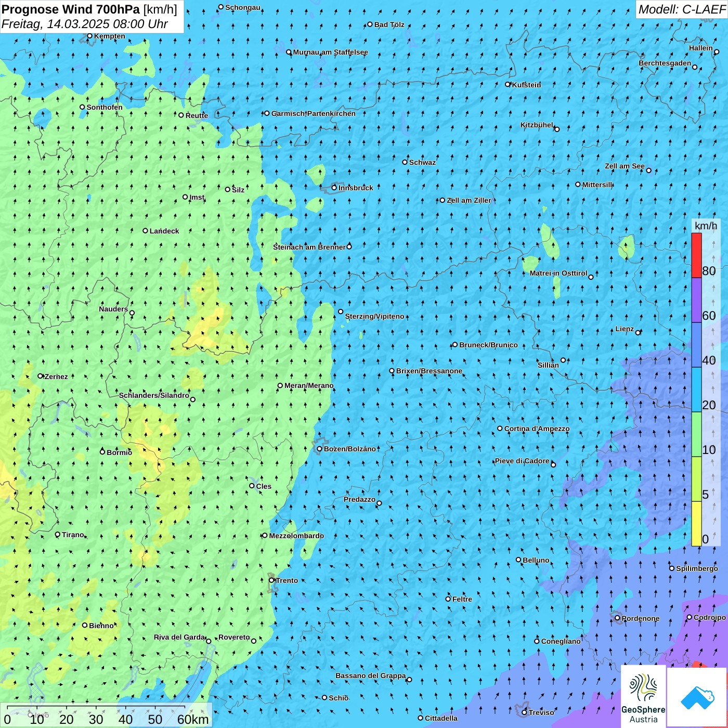
Task: Select the Kitzbühel city label
Action: coord(537,125)
